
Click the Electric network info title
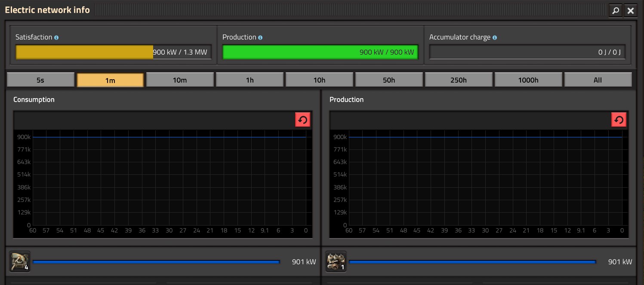(47, 10)
